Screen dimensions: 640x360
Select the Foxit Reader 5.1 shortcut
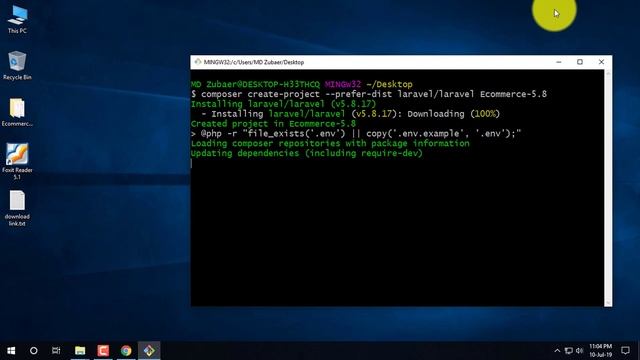(17, 161)
